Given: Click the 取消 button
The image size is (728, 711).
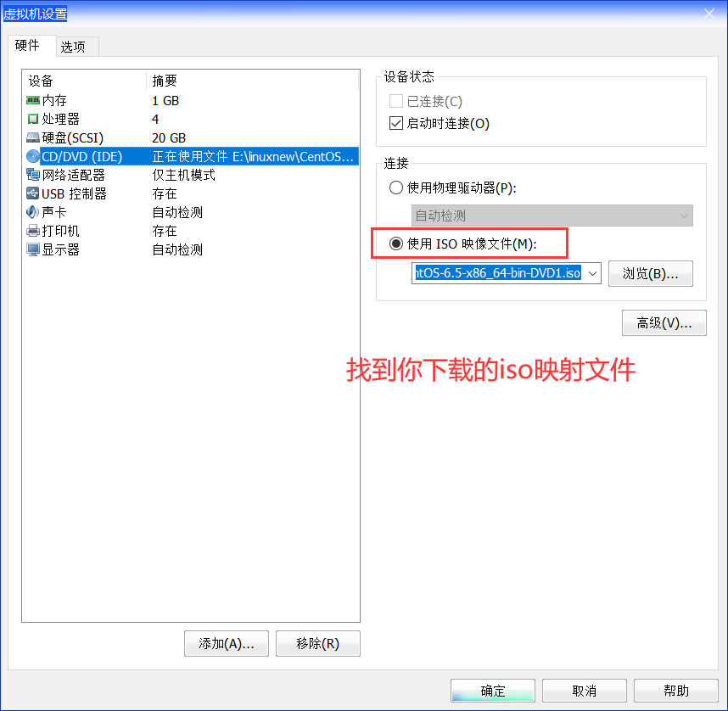Looking at the screenshot, I should (x=585, y=691).
